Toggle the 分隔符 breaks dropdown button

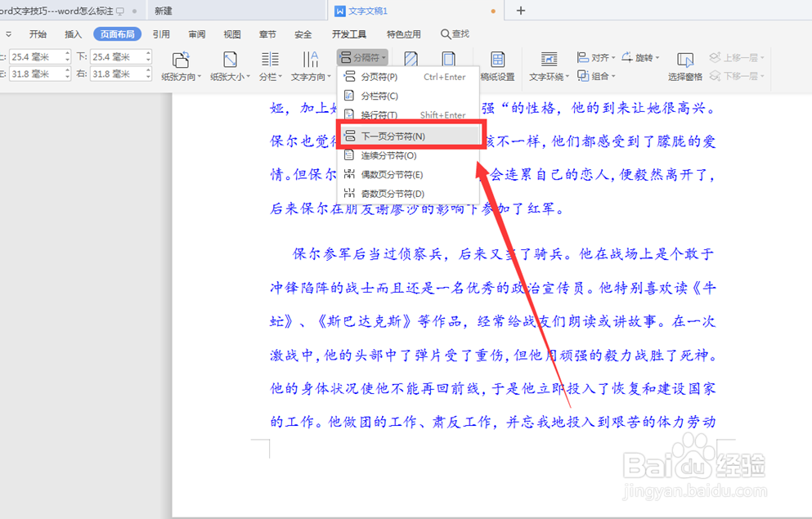pos(362,57)
